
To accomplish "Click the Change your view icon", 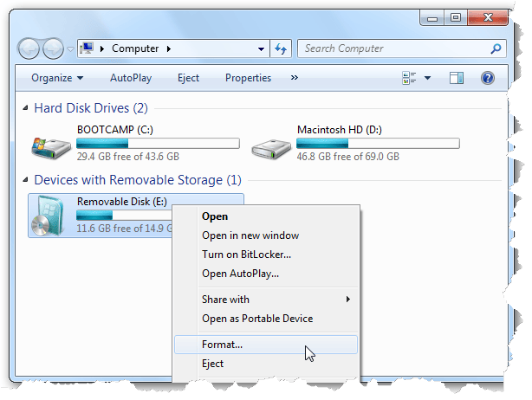I will 410,78.
